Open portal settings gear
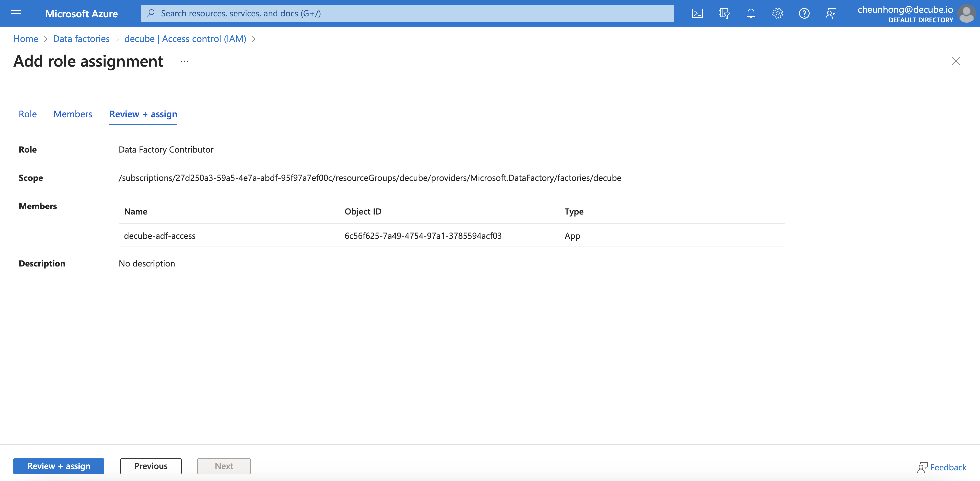Screen dimensions: 980x481 [x=777, y=14]
